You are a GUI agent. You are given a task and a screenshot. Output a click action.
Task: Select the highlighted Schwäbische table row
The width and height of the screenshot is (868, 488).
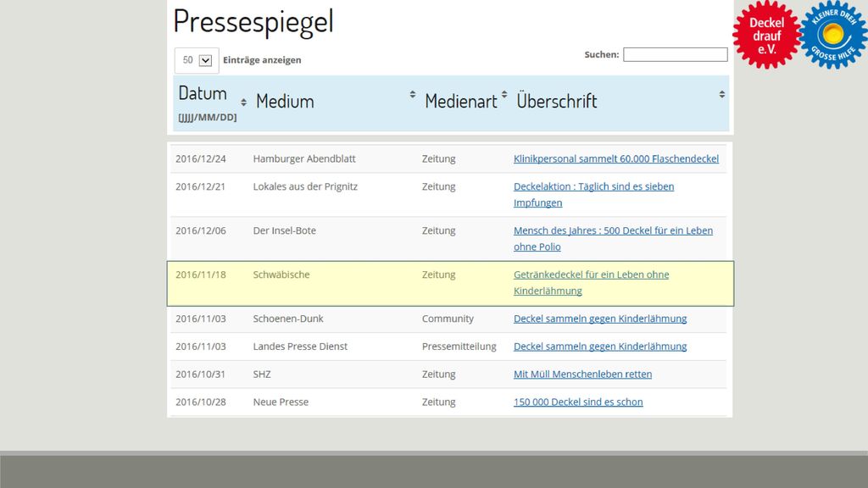coord(451,283)
